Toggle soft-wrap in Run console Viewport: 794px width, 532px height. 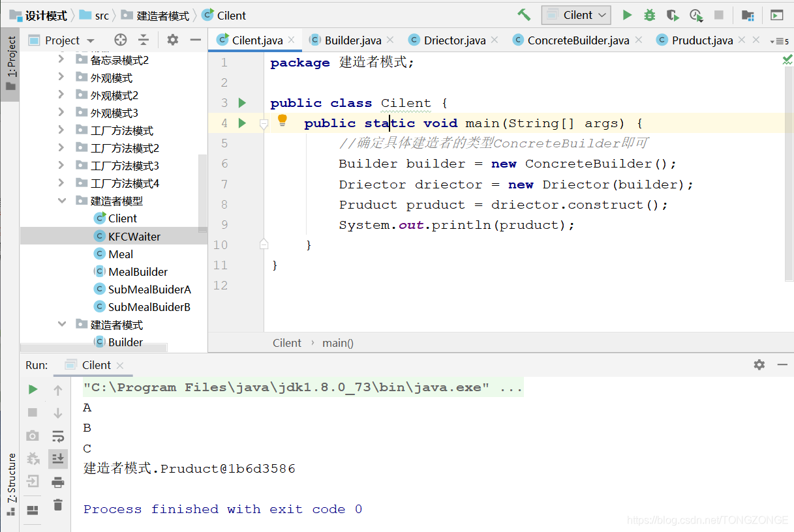coord(58,436)
